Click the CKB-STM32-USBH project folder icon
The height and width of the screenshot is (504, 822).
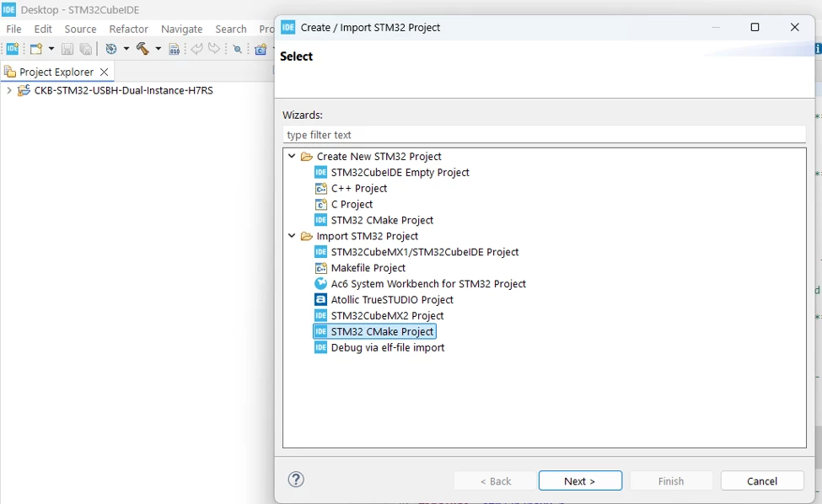click(x=24, y=91)
